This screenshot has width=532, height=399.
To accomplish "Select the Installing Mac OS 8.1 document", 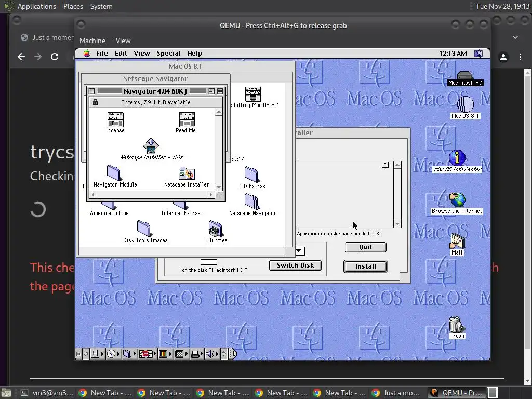I will tap(253, 94).
